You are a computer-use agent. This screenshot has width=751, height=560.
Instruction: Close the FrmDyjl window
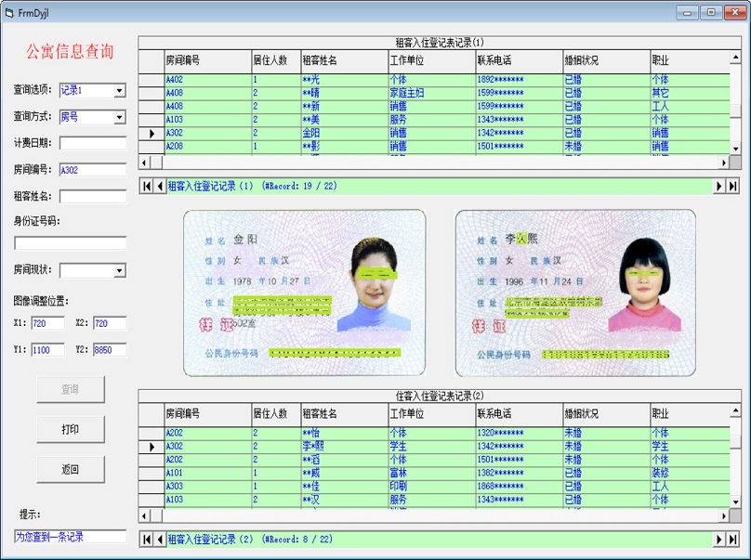(734, 12)
